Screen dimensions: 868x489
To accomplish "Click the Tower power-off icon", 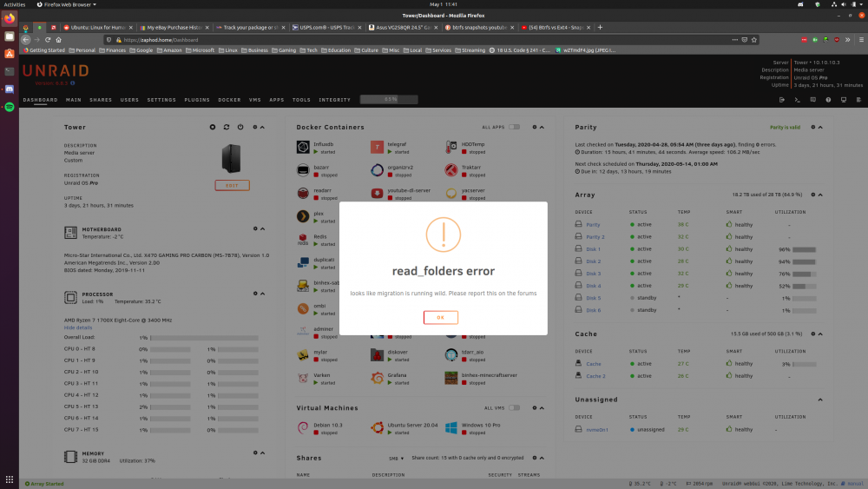I will pyautogui.click(x=240, y=127).
